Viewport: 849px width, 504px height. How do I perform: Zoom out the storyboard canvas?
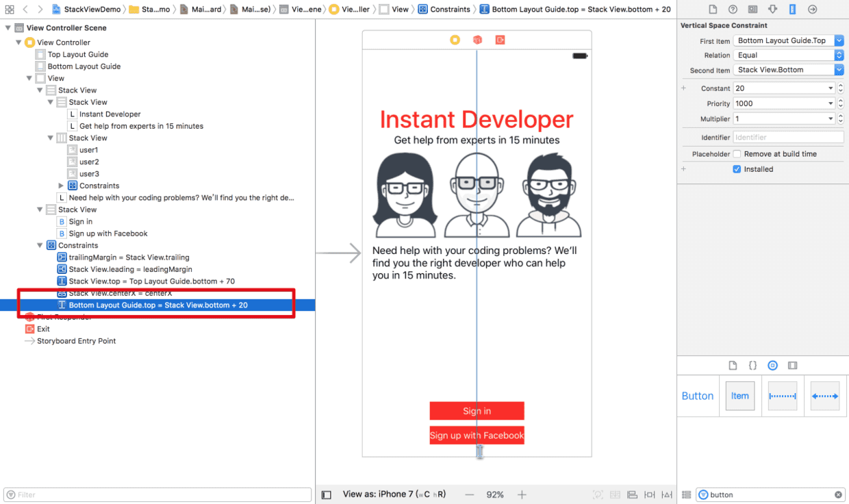click(469, 494)
